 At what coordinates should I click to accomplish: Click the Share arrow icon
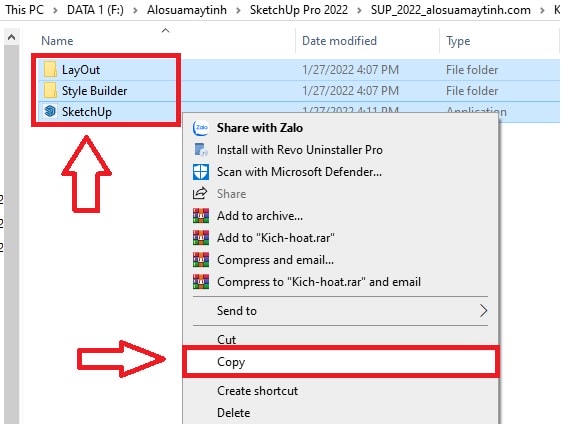click(x=200, y=193)
